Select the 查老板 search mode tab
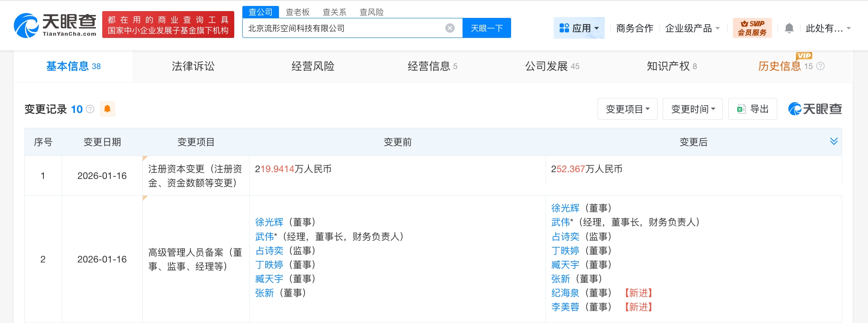This screenshot has width=868, height=323. pos(297,12)
